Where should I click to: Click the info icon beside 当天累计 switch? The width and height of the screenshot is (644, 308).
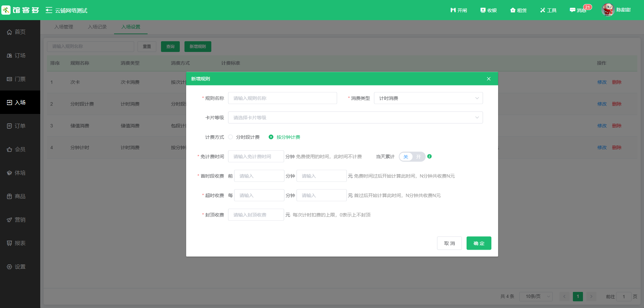pyautogui.click(x=429, y=157)
